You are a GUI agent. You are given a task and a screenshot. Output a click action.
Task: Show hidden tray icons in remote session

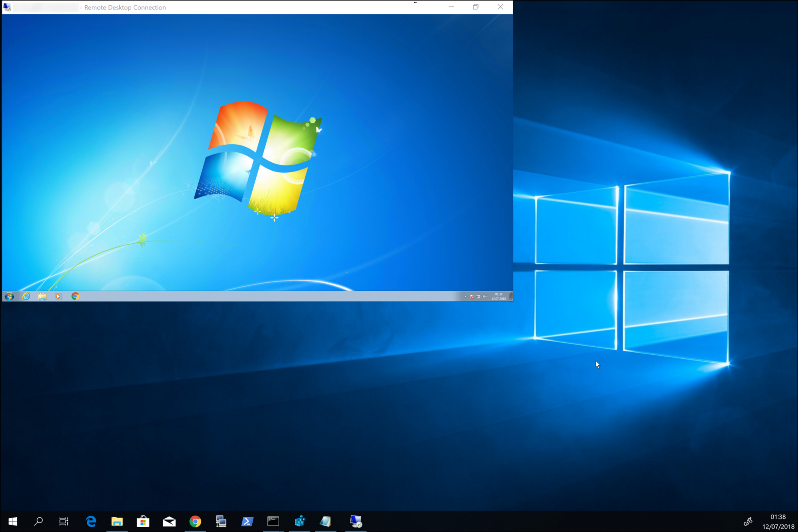point(465,297)
